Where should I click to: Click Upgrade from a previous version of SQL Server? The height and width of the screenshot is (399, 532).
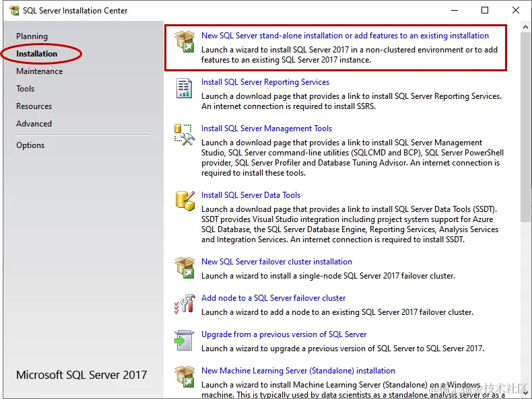click(284, 334)
